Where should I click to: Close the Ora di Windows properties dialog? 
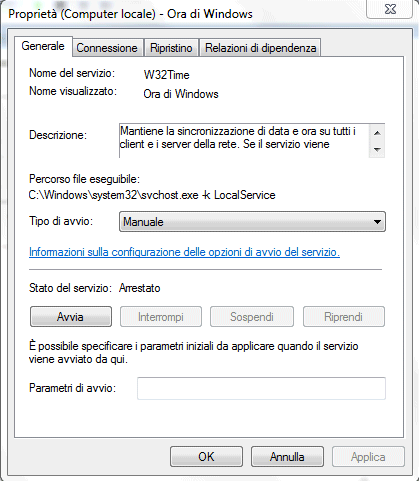tap(390, 9)
